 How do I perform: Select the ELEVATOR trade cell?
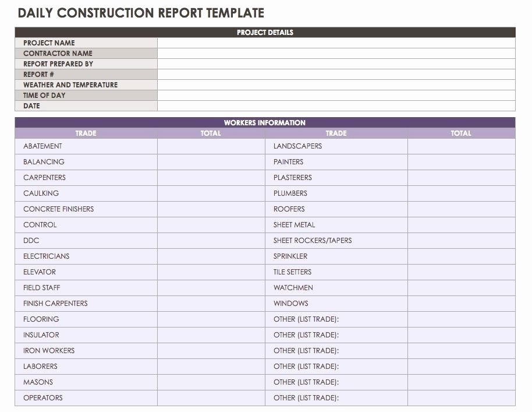pyautogui.click(x=86, y=272)
